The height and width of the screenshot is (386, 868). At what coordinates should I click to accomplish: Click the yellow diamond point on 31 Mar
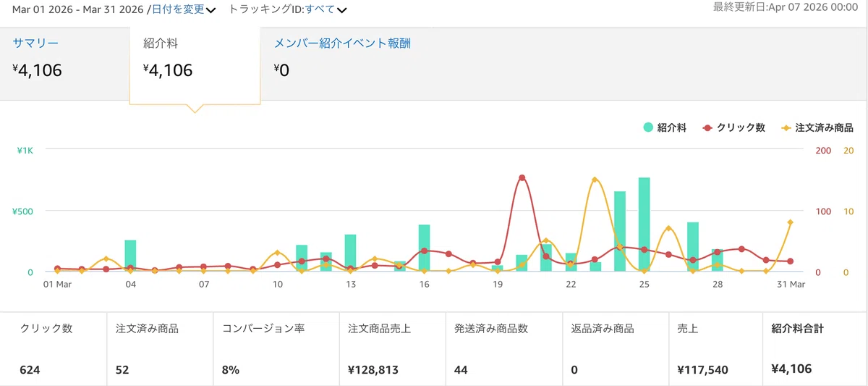click(x=790, y=222)
